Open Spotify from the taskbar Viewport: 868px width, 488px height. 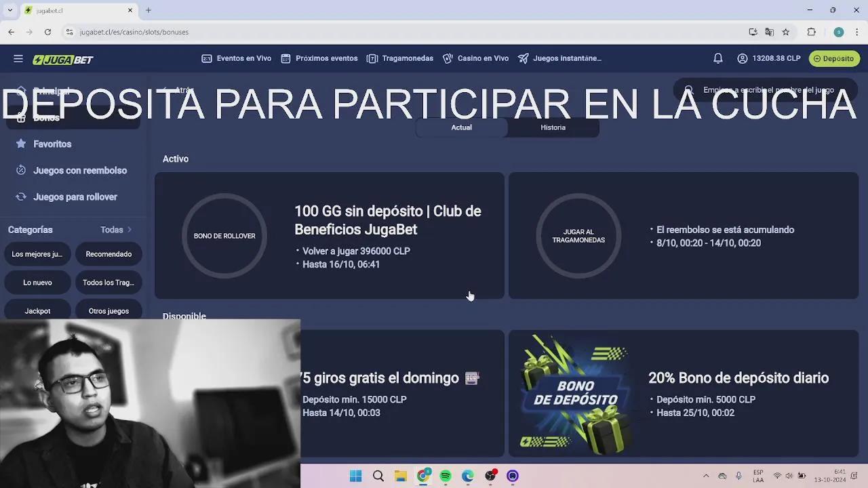point(446,476)
